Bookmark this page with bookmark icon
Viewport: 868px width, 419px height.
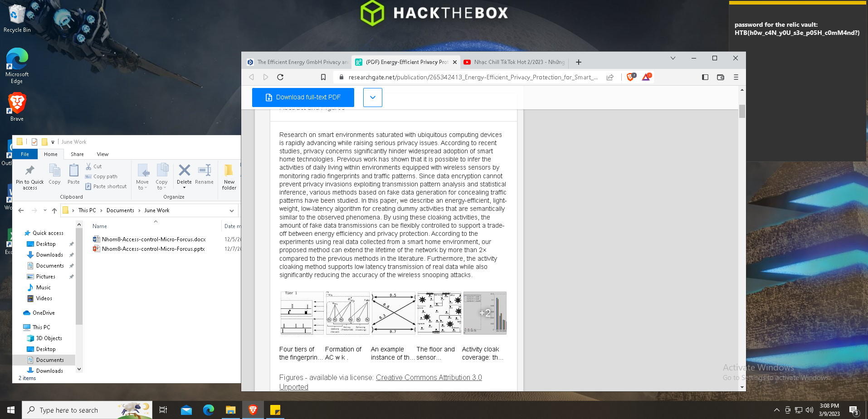click(x=323, y=77)
